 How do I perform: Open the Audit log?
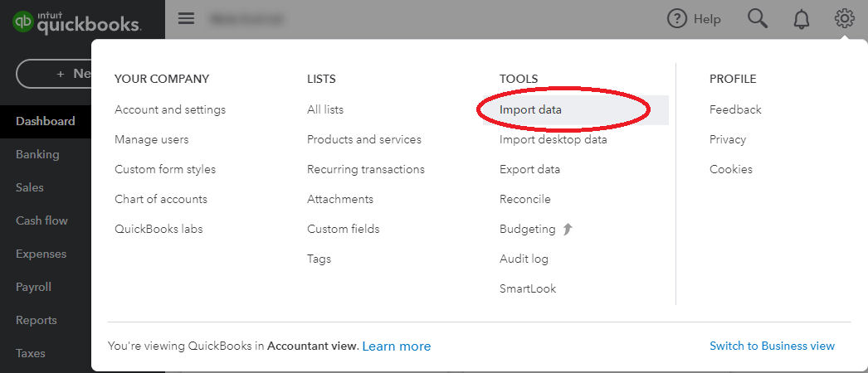pyautogui.click(x=524, y=259)
